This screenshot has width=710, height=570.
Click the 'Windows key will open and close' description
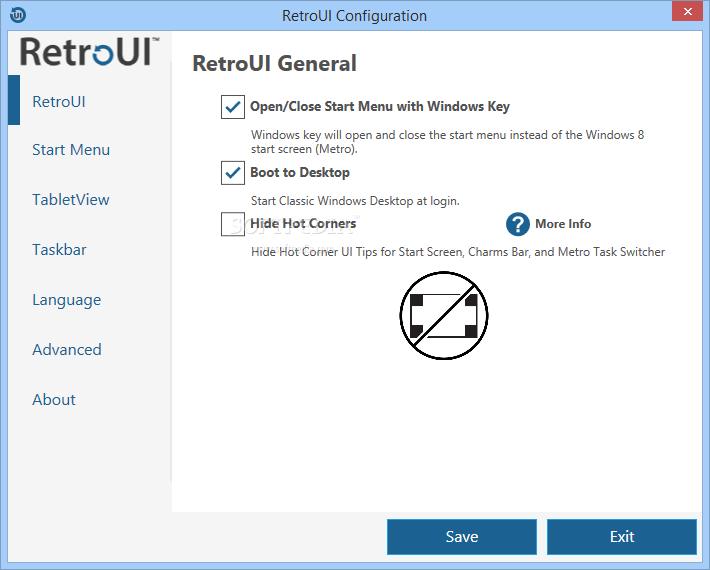[x=447, y=142]
